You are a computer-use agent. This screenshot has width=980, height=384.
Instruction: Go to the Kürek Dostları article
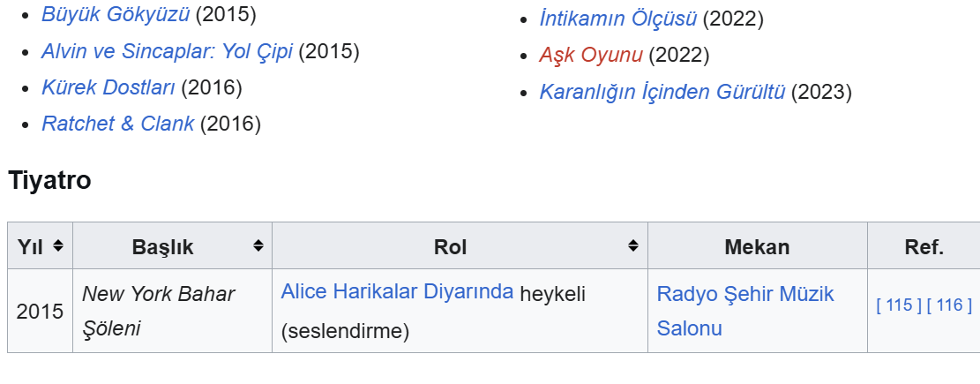tap(108, 87)
